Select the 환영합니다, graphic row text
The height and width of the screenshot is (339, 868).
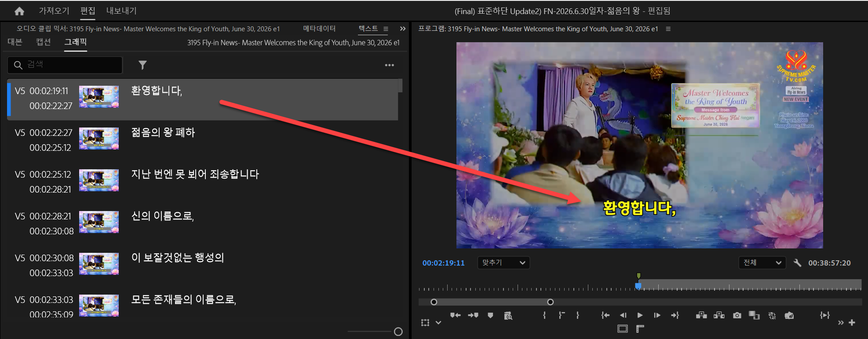(x=157, y=91)
